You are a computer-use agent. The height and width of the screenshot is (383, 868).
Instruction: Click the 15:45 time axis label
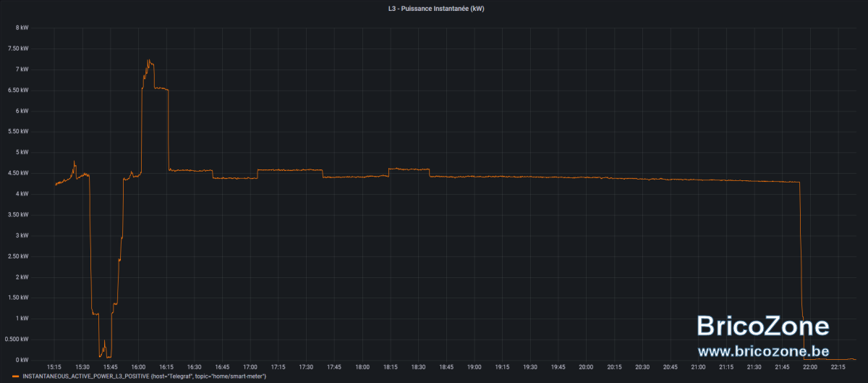click(x=111, y=367)
